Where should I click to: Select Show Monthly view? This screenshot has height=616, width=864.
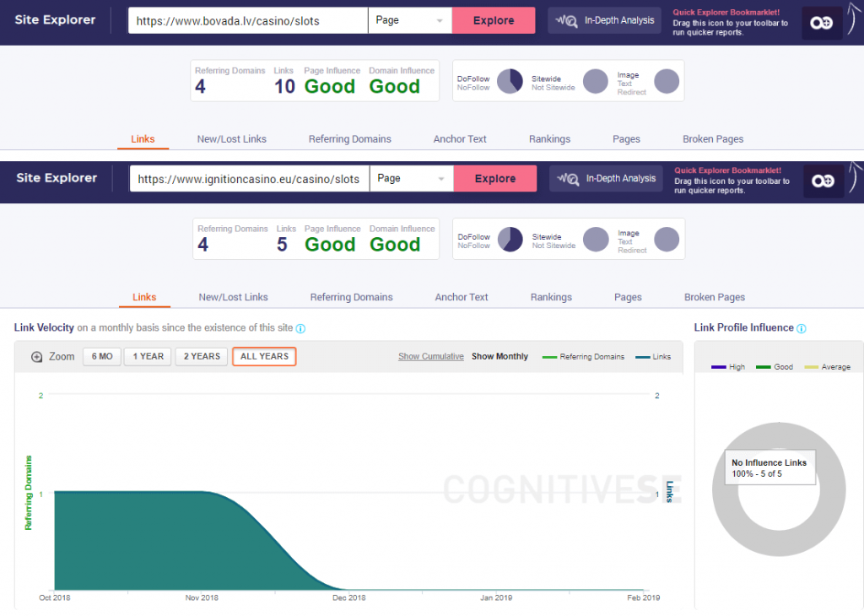(x=499, y=356)
